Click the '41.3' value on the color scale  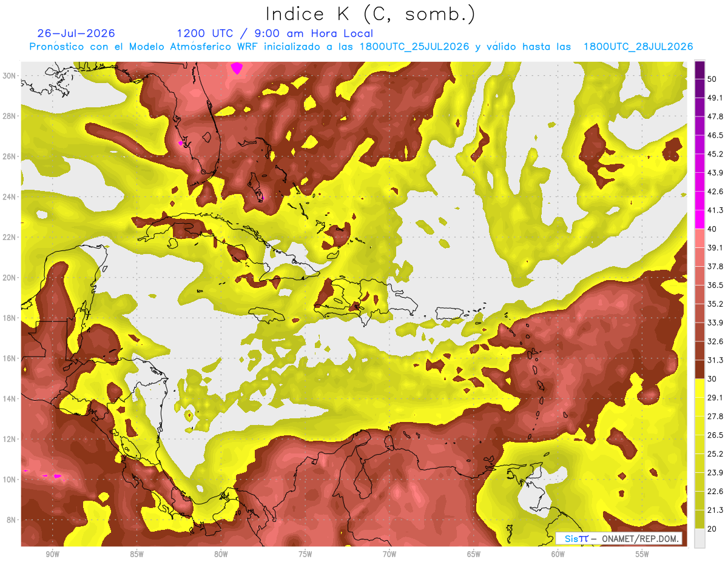click(715, 210)
